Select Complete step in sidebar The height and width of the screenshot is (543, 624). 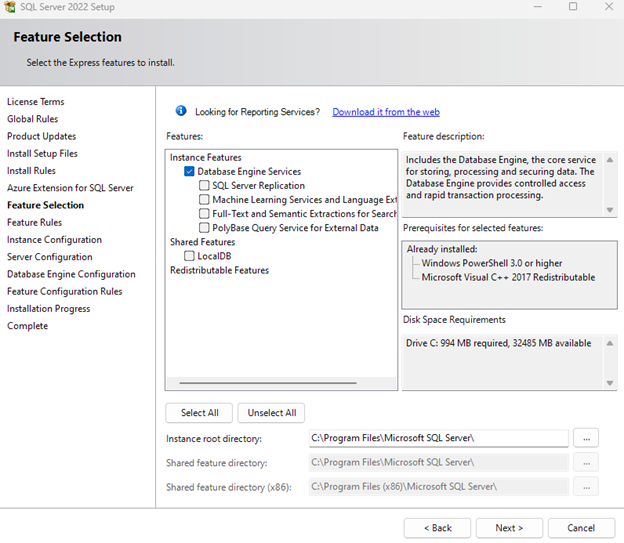[27, 326]
